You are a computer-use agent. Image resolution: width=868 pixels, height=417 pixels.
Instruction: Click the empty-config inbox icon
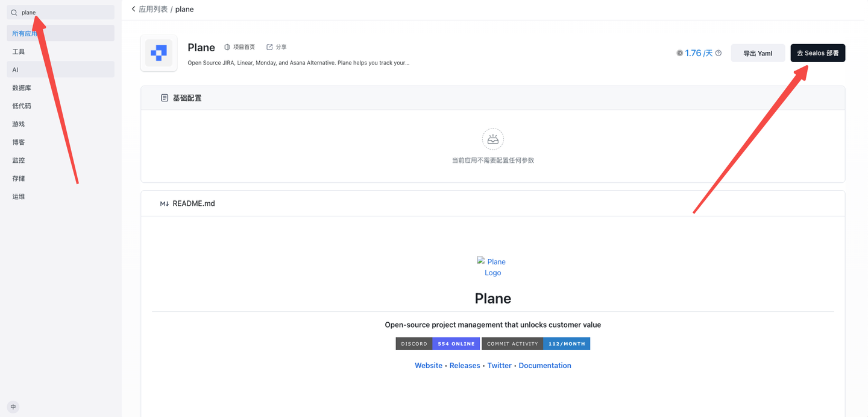click(492, 139)
